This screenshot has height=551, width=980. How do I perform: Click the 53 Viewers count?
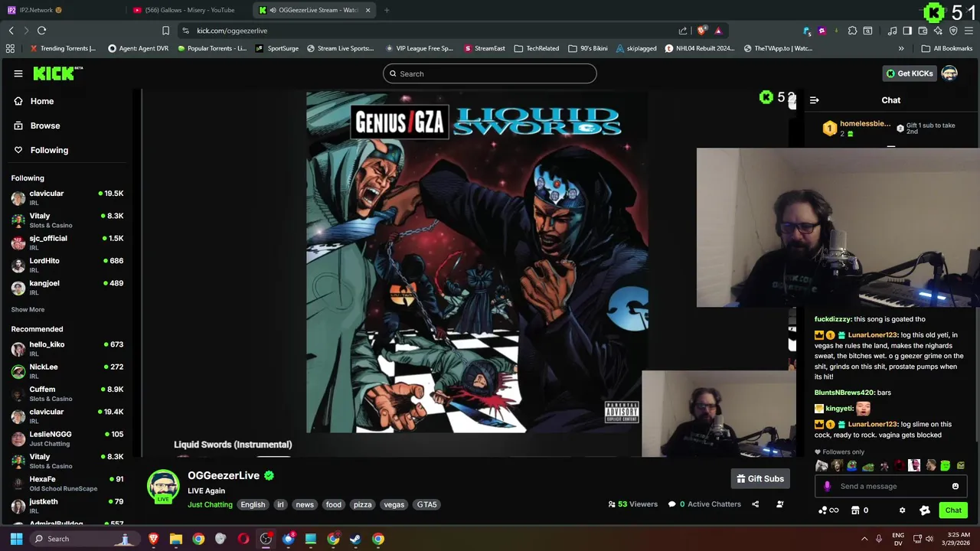pos(633,504)
